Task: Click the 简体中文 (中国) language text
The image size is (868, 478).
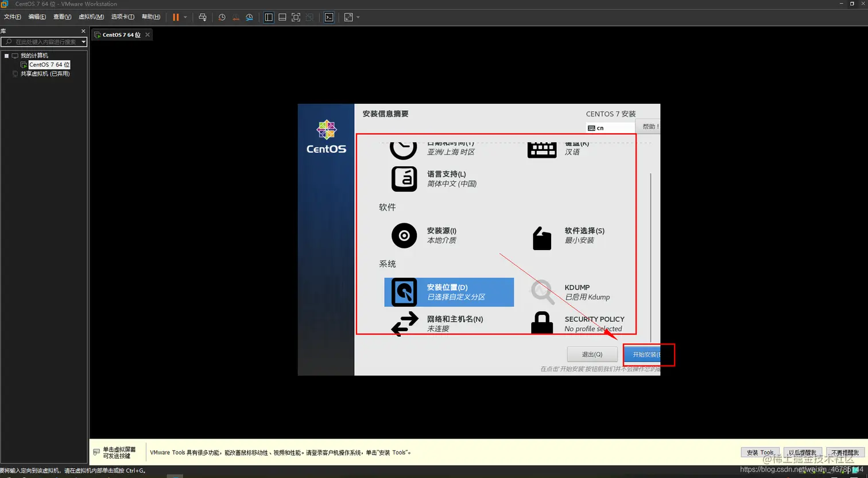Action: point(452,184)
